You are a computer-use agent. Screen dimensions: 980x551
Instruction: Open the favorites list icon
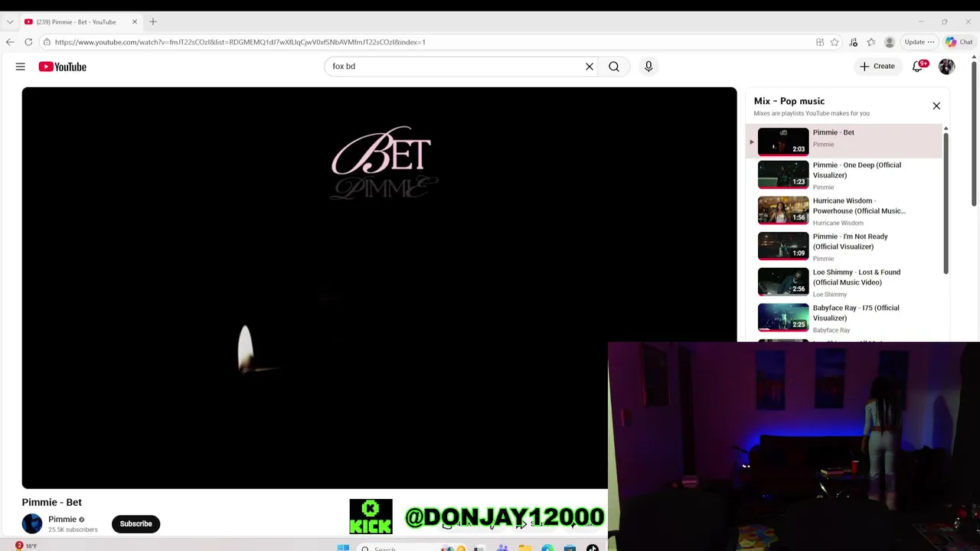pos(871,42)
